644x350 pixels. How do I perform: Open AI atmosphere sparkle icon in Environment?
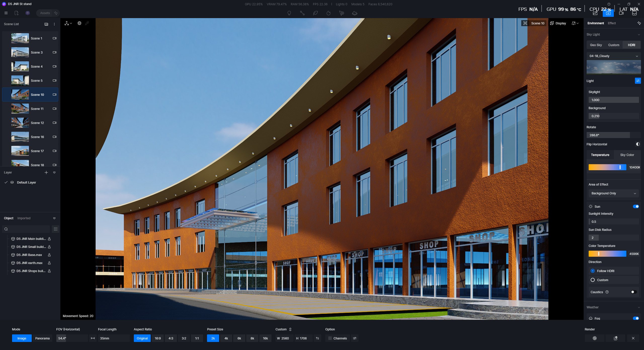click(x=639, y=23)
